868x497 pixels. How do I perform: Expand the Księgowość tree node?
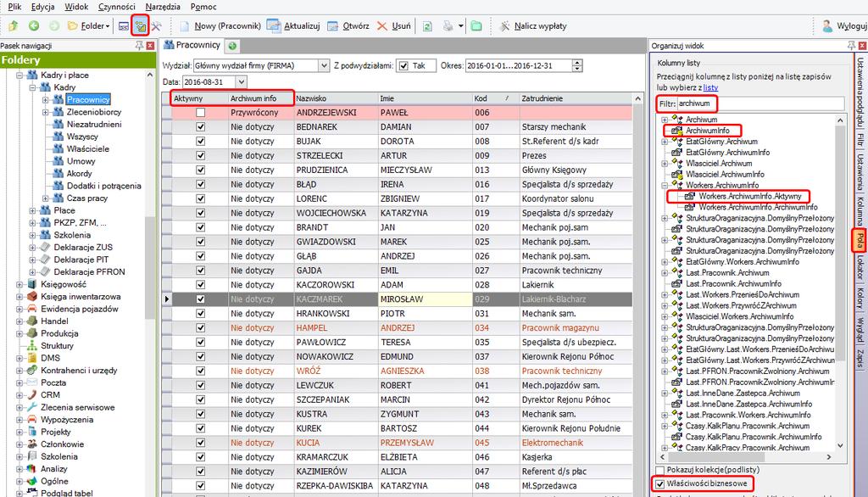tap(19, 284)
